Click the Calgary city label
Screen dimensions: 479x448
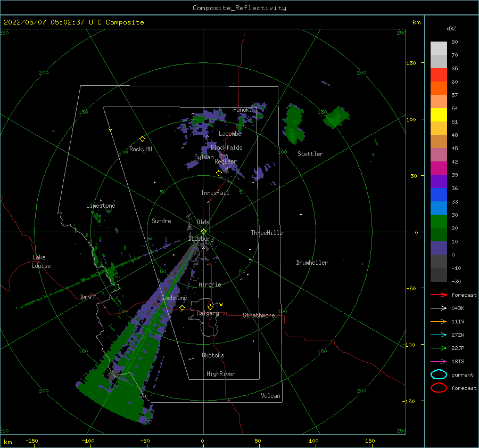(208, 313)
